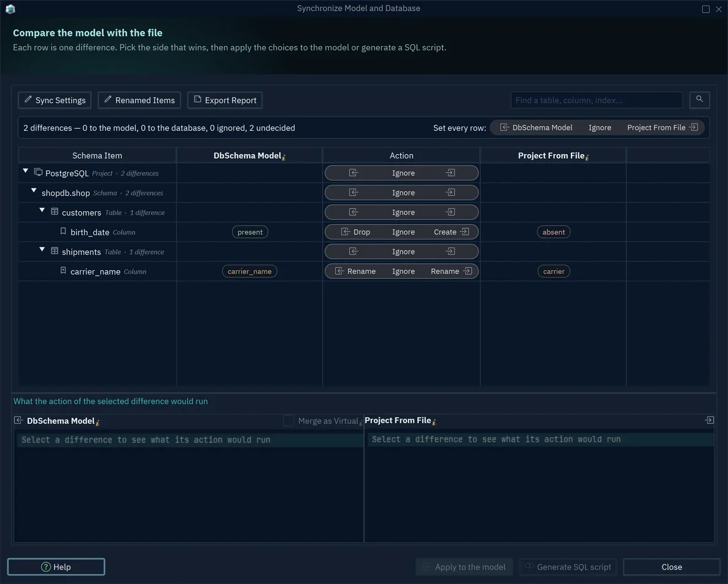Click the bookmark icon next to birth_date
The height and width of the screenshot is (584, 728).
tap(63, 232)
